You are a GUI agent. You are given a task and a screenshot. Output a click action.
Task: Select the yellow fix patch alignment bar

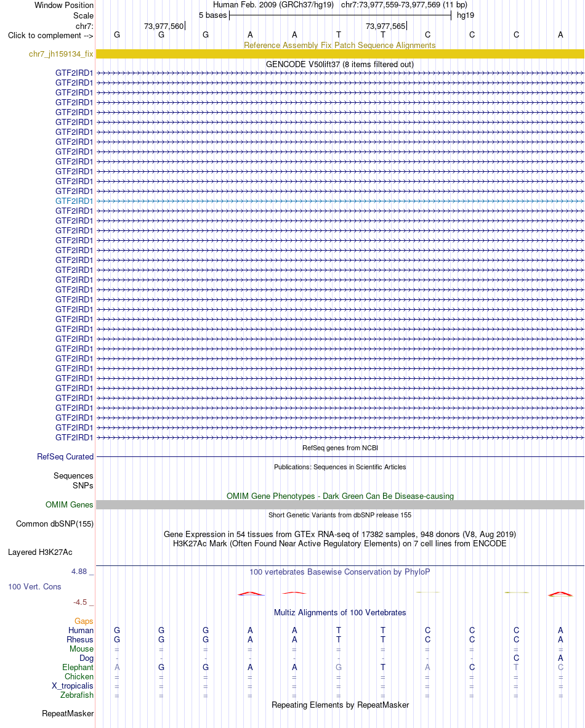click(x=340, y=54)
